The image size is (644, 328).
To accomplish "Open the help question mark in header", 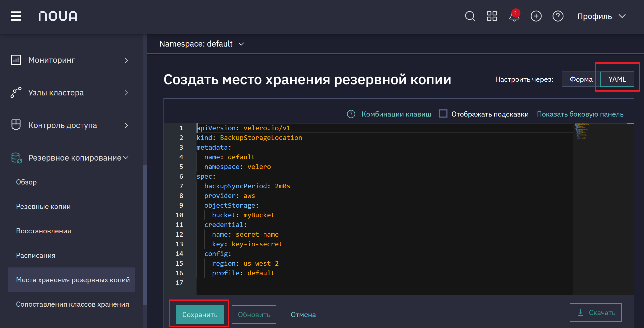I will (x=558, y=16).
